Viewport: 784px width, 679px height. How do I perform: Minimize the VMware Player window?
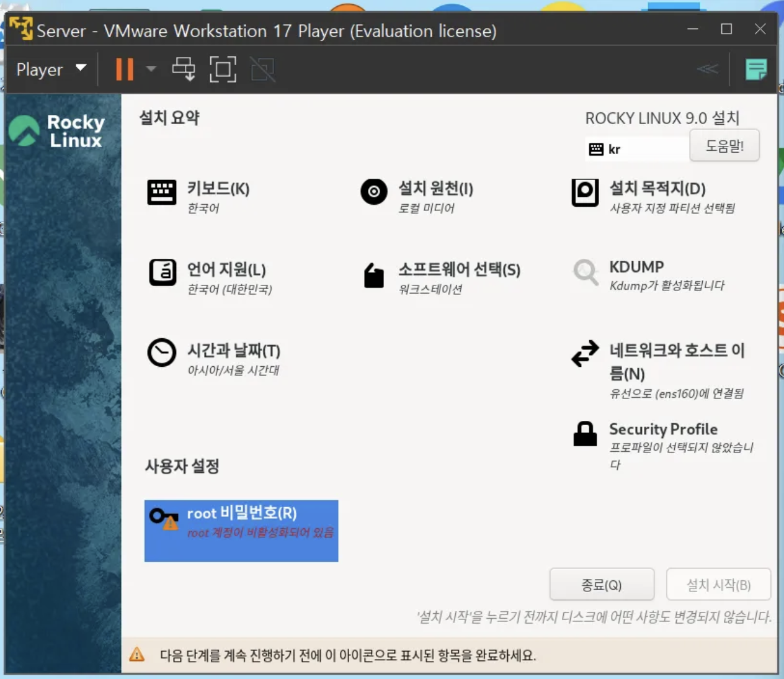(x=693, y=29)
